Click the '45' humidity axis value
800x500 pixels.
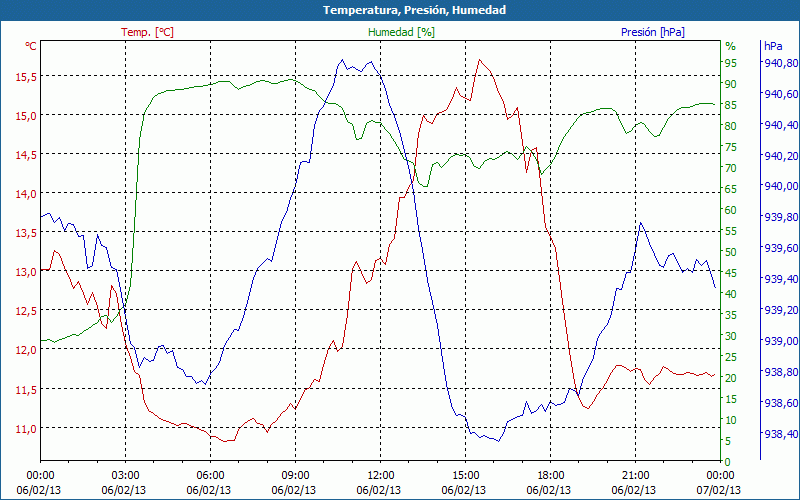(731, 273)
